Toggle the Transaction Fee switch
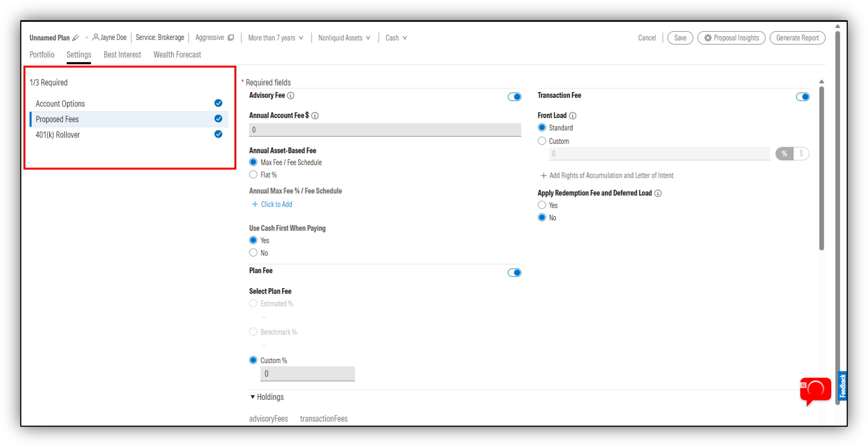Viewport: 868px width, 447px height. (x=803, y=97)
